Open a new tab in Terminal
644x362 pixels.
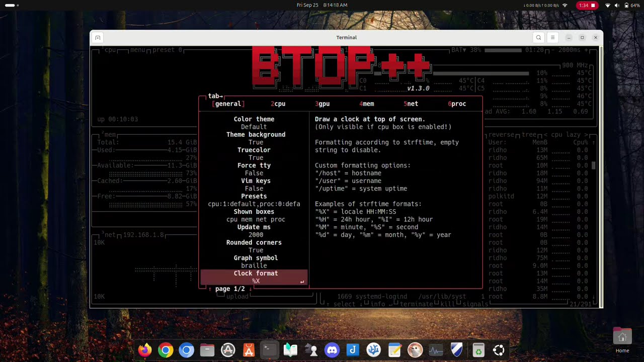point(98,38)
